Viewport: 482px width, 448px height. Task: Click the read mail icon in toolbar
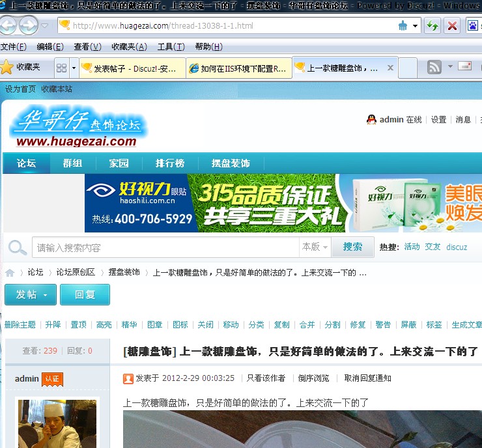[x=464, y=66]
